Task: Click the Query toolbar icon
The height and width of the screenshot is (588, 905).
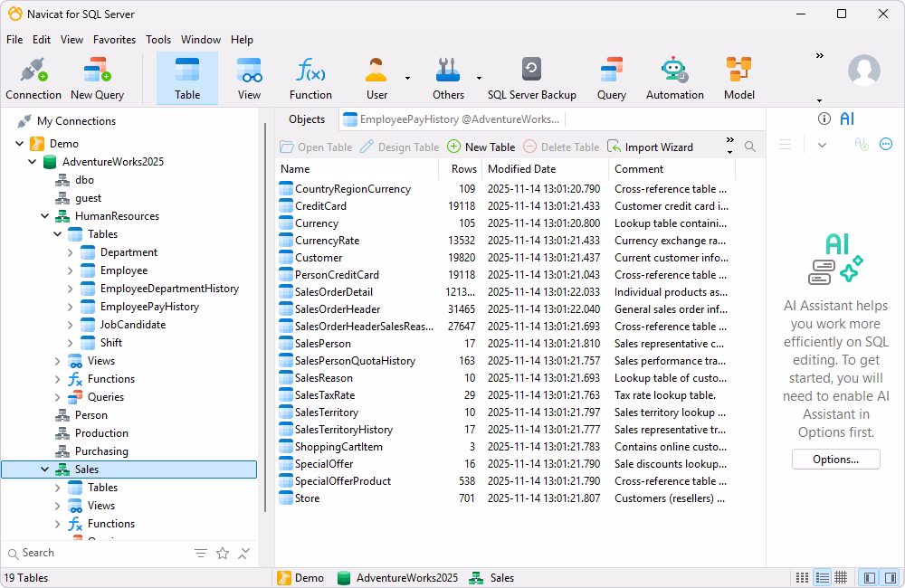Action: [x=611, y=79]
